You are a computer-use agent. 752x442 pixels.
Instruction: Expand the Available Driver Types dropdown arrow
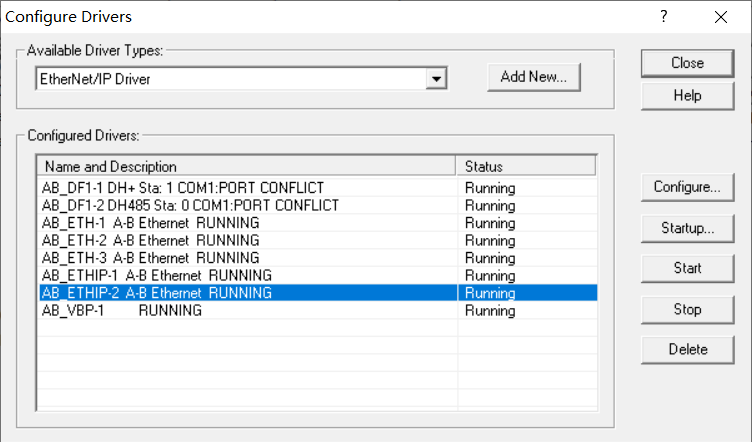tap(435, 79)
